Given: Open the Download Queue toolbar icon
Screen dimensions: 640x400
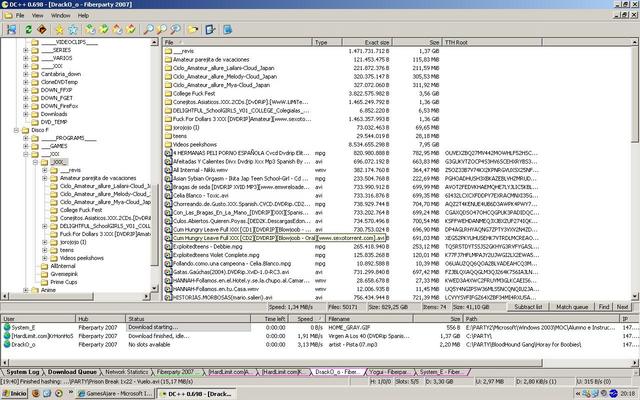Looking at the screenshot, I should coord(90,29).
